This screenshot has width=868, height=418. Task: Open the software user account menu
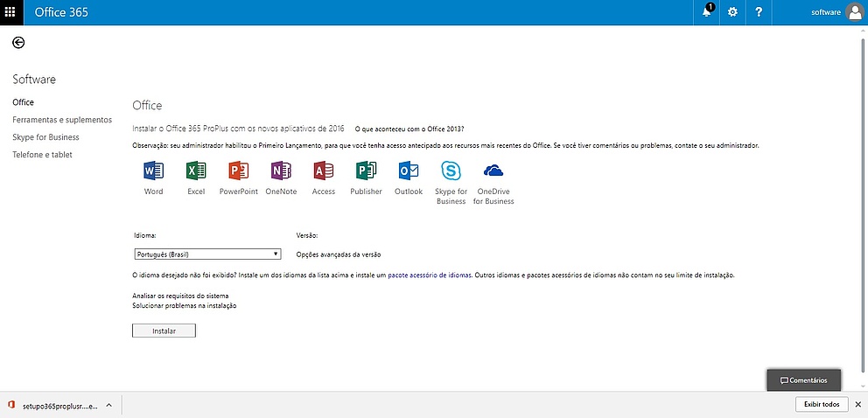point(836,12)
